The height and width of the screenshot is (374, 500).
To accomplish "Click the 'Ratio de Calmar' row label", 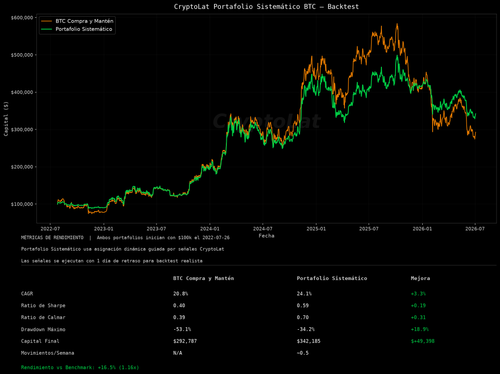I will (43, 317).
